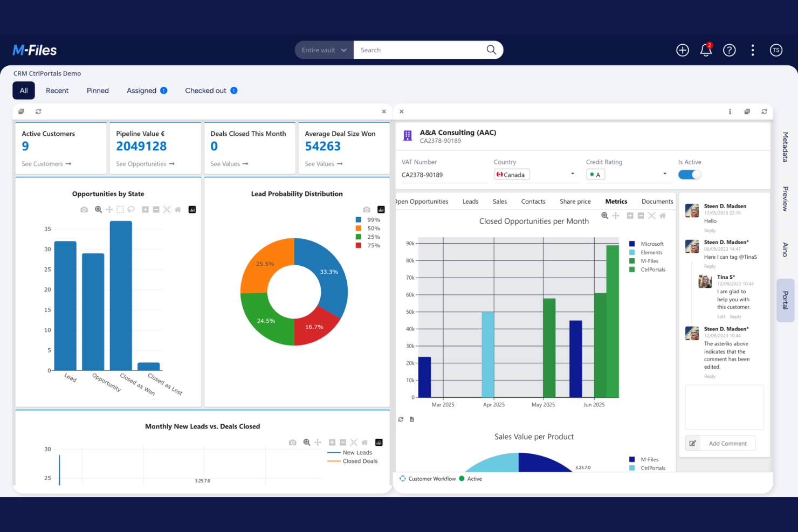Refresh the left dashboard panel
The height and width of the screenshot is (532, 798).
pos(38,112)
